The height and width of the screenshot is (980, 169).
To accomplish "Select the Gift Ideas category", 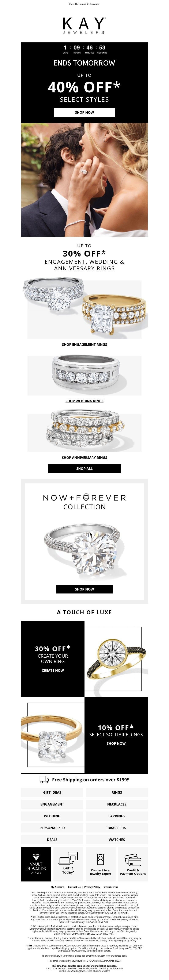I will point(52,792).
